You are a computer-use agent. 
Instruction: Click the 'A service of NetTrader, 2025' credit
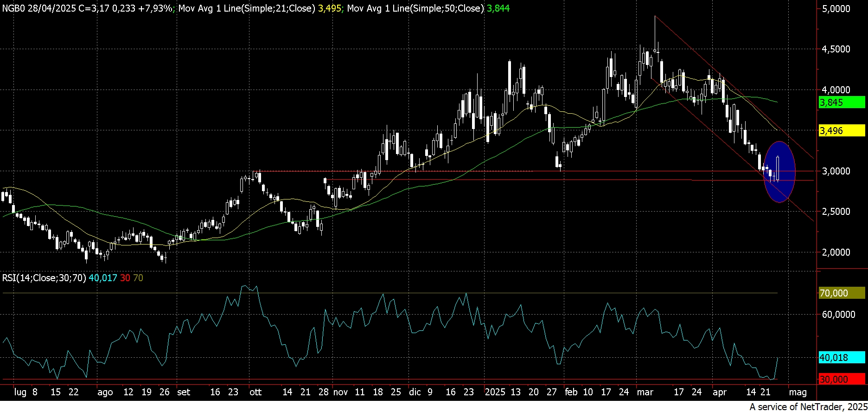808,407
